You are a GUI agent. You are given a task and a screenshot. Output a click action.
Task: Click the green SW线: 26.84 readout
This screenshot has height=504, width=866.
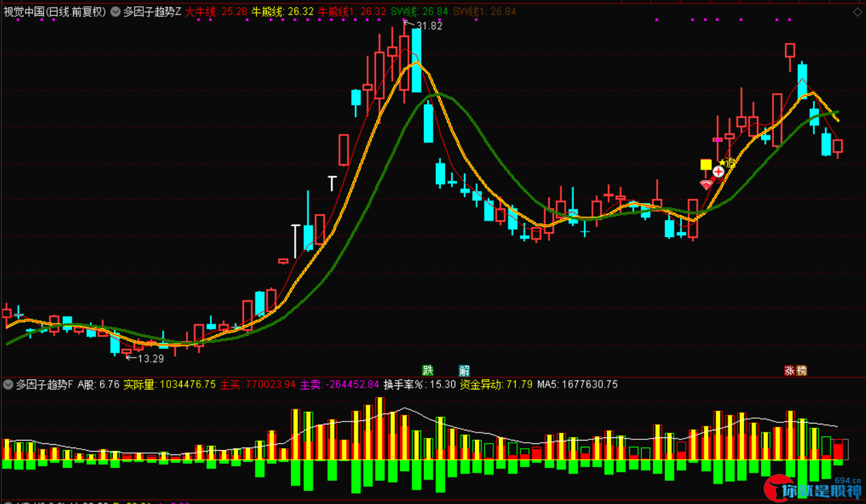tap(420, 12)
